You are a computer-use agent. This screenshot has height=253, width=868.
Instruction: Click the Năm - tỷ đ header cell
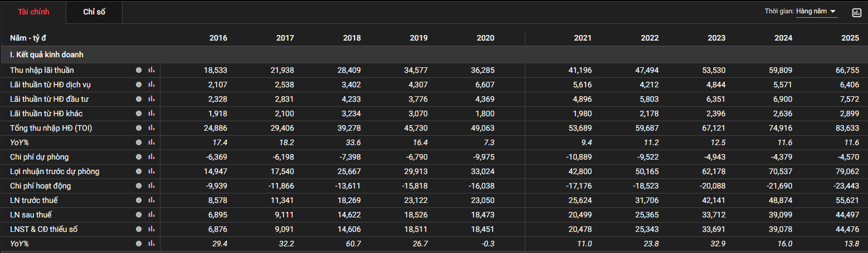pyautogui.click(x=28, y=38)
